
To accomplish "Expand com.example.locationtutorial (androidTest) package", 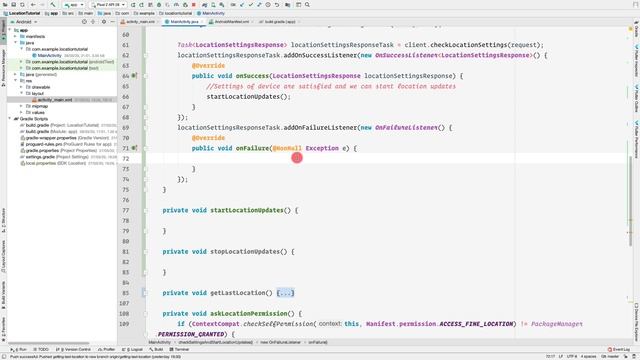I will 21,62.
